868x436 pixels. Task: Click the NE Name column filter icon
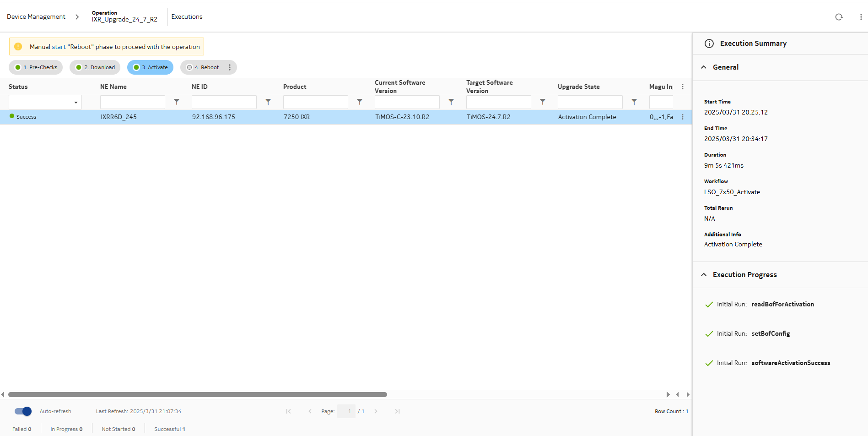pos(177,102)
